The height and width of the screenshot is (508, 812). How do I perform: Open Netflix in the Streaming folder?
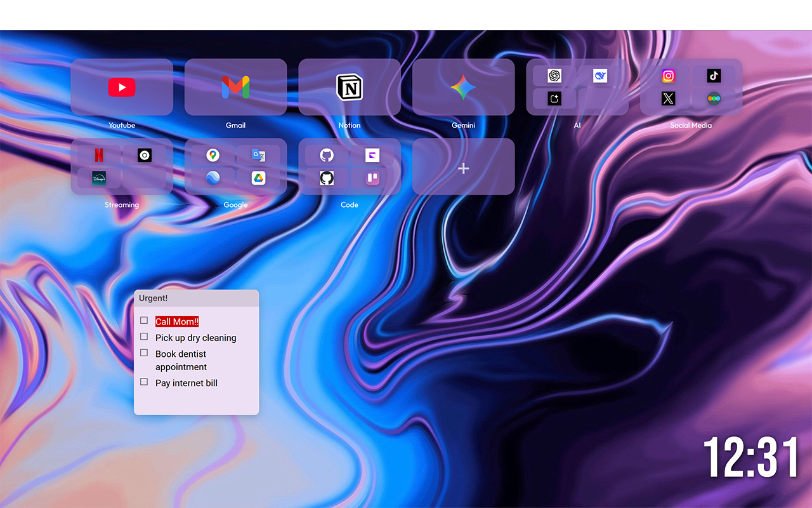(99, 156)
